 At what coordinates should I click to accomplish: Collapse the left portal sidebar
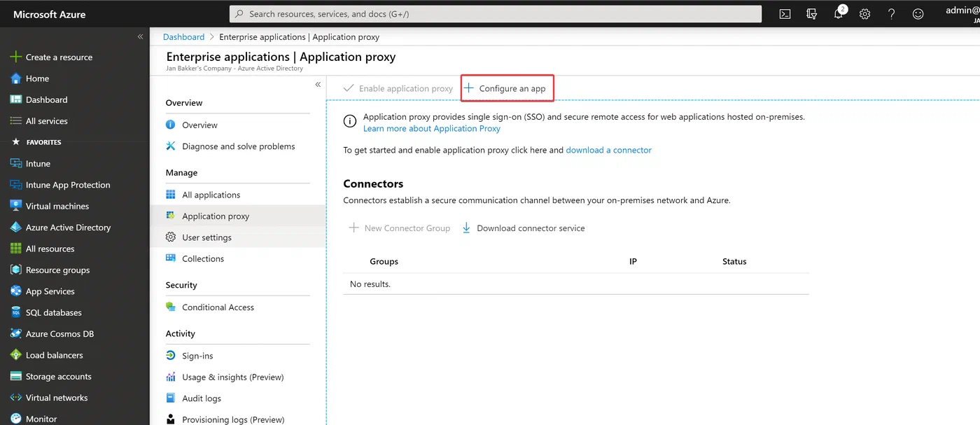pyautogui.click(x=140, y=36)
